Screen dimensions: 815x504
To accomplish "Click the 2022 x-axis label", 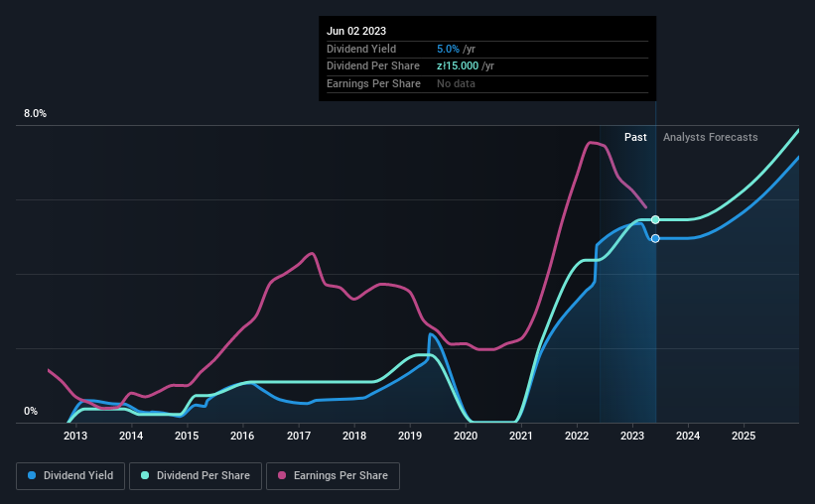I will click(577, 436).
